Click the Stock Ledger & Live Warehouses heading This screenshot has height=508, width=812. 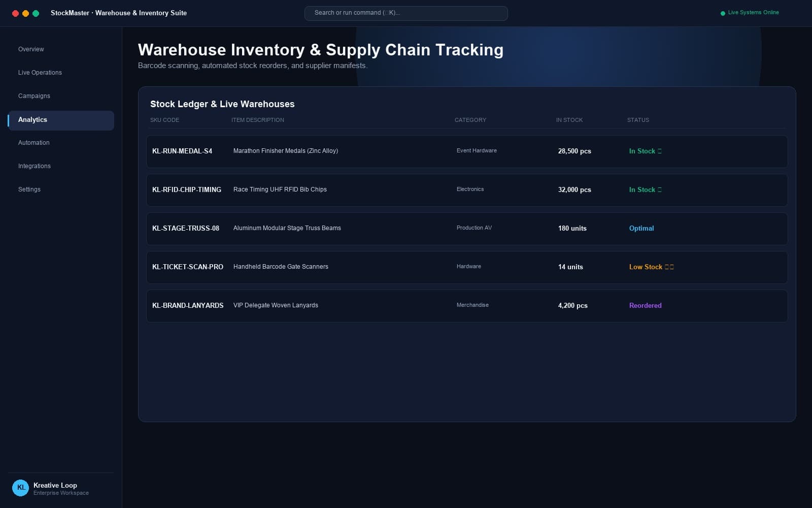222,104
